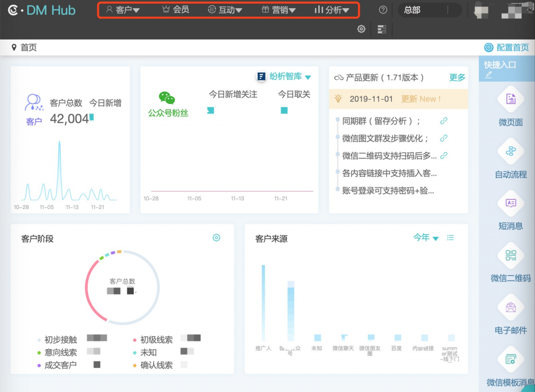Open the 电子邮件 shortcut icon
The height and width of the screenshot is (392, 535).
pyautogui.click(x=510, y=307)
